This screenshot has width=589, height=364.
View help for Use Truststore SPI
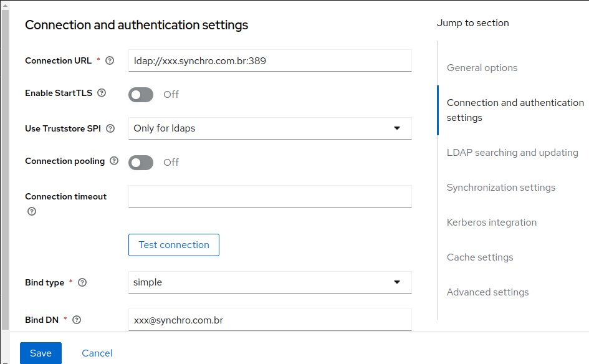111,128
